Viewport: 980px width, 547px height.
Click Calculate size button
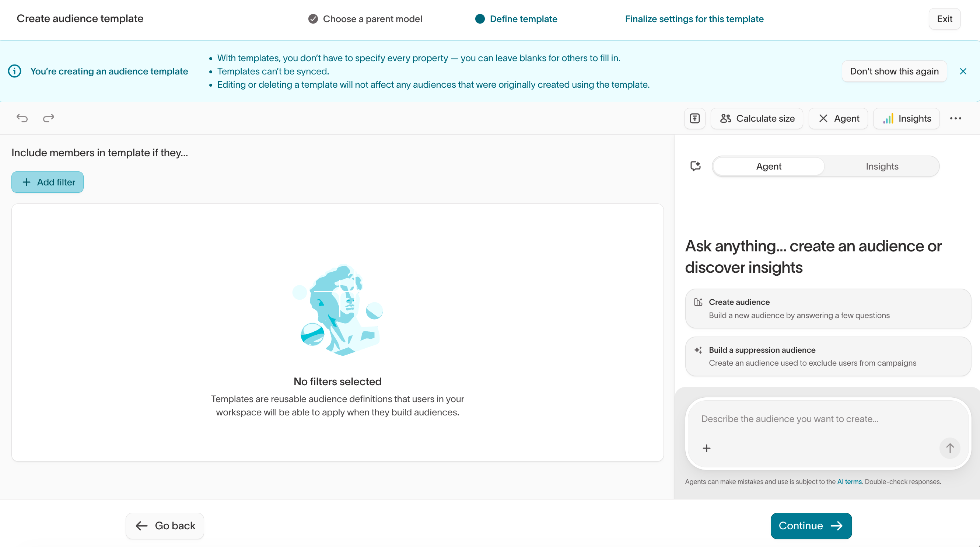coord(757,118)
